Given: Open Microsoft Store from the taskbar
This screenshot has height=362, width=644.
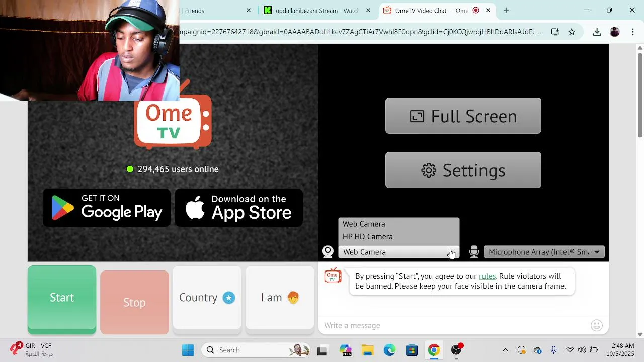Looking at the screenshot, I should (x=412, y=350).
